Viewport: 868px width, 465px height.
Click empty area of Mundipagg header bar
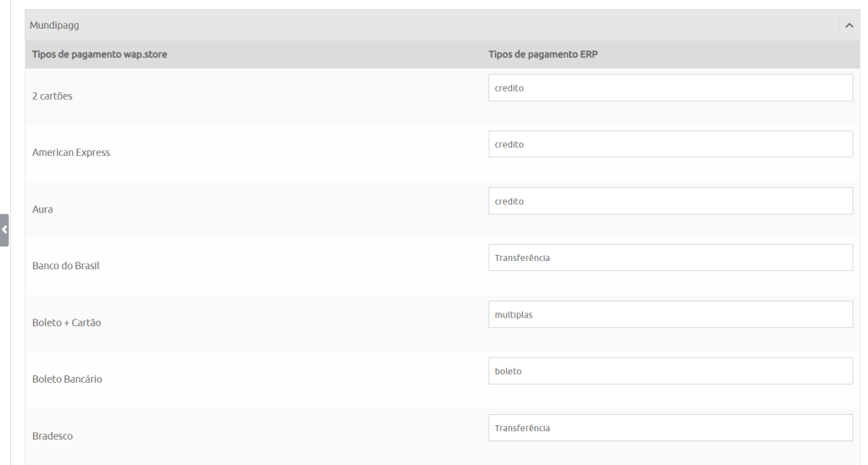(424, 25)
